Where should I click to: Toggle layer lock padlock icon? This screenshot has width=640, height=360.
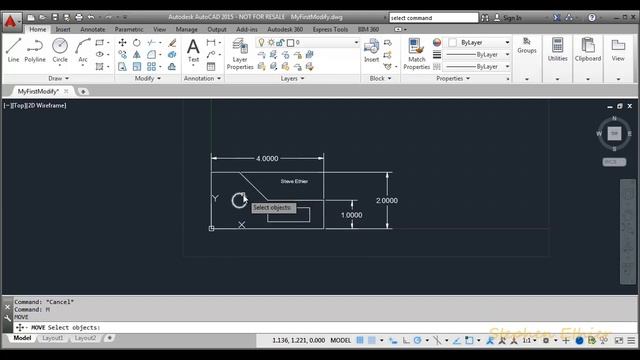(x=280, y=42)
